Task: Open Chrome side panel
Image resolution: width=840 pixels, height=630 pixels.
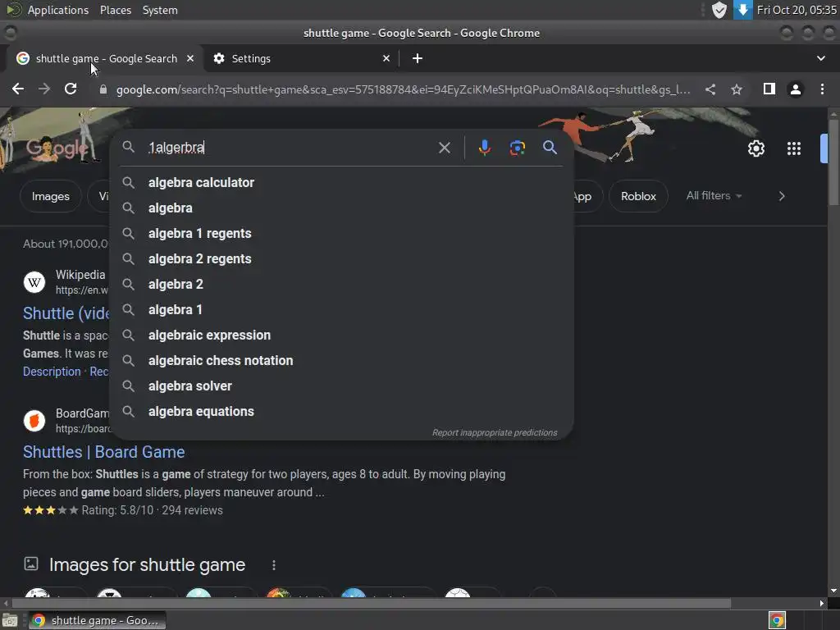Action: pos(769,89)
